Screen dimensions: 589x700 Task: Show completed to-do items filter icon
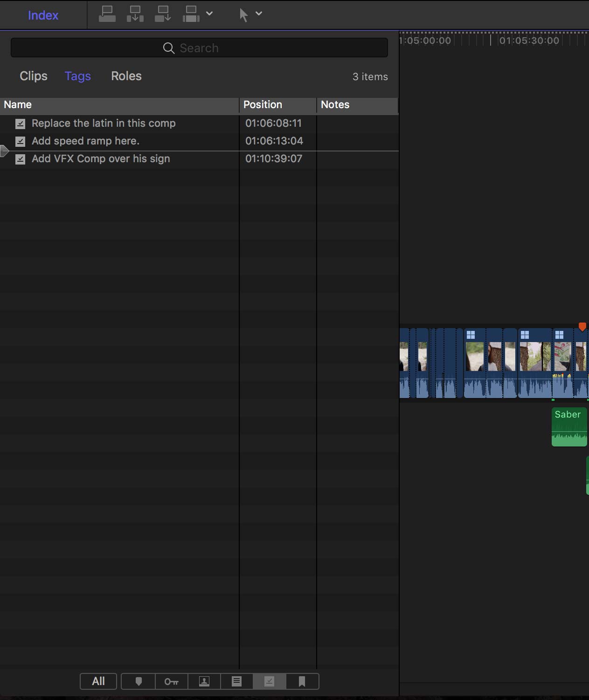click(x=270, y=681)
